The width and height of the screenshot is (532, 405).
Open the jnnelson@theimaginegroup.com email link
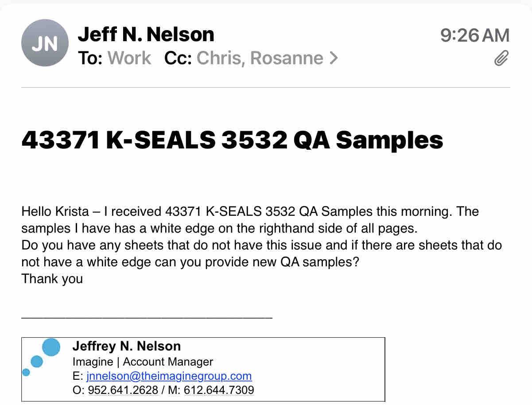(x=169, y=376)
